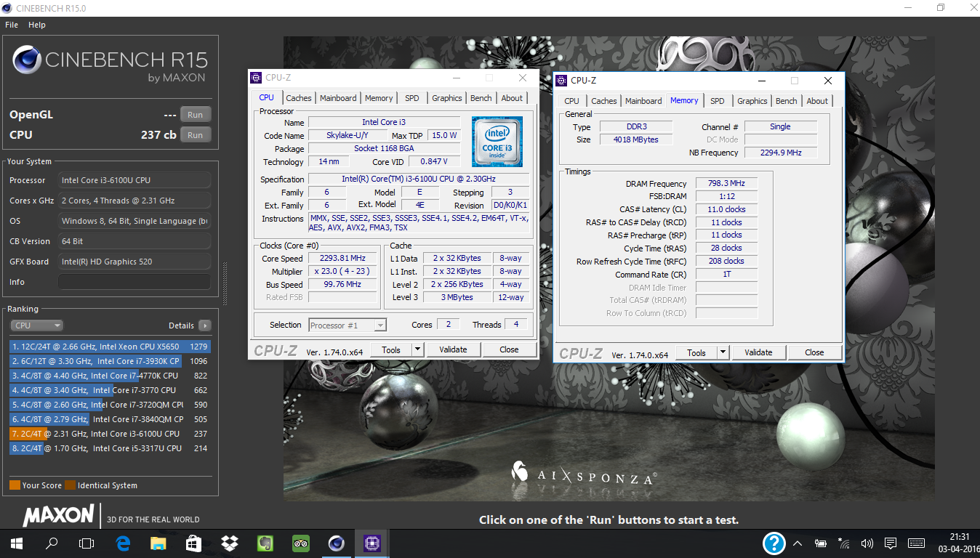
Task: Click the DRAM Frequency value 798.3 MHz
Action: (726, 183)
